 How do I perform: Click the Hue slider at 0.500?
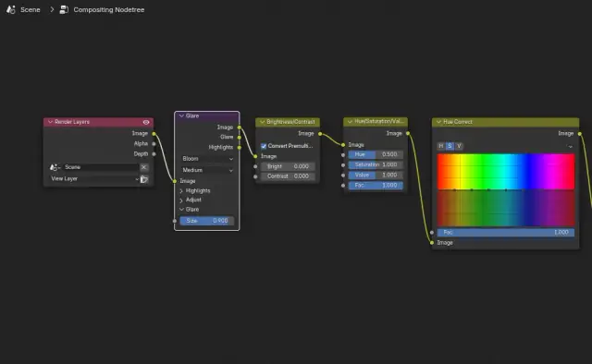(x=376, y=154)
